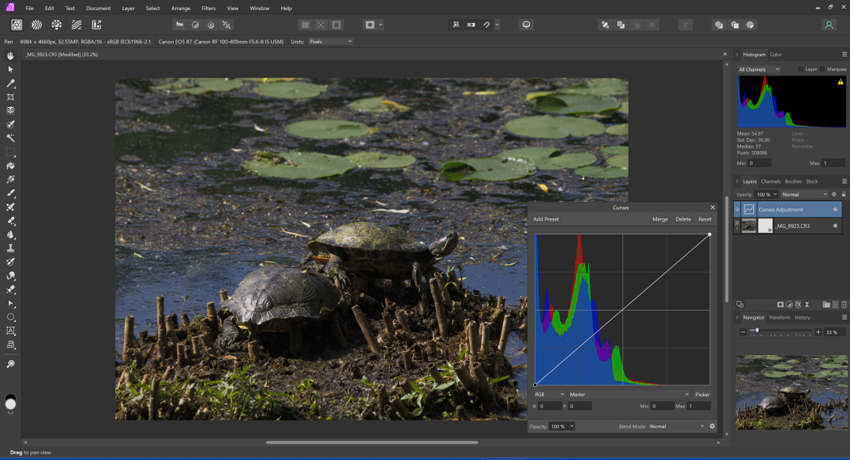Toggle visibility of Curves Adjustment layer

pos(835,210)
